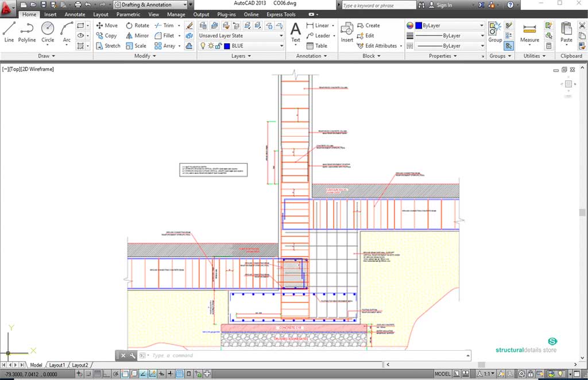Insert a Table from the Annotation panel
588x380 pixels.
[x=320, y=45]
